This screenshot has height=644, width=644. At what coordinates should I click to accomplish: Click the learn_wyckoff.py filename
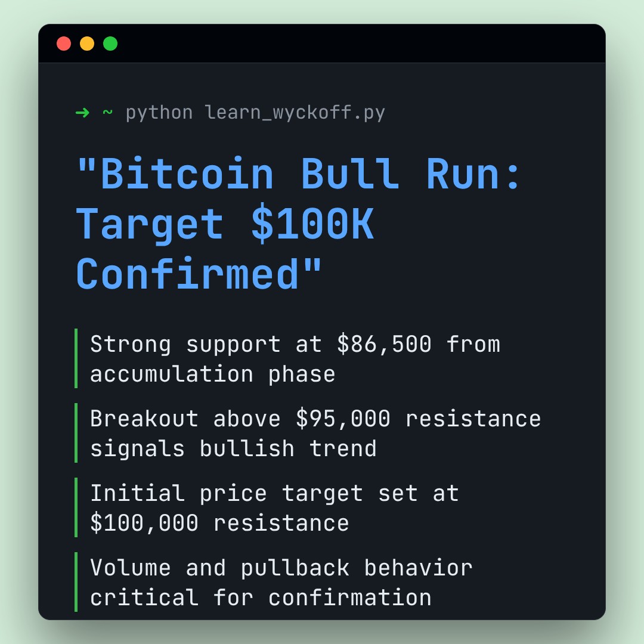[295, 112]
